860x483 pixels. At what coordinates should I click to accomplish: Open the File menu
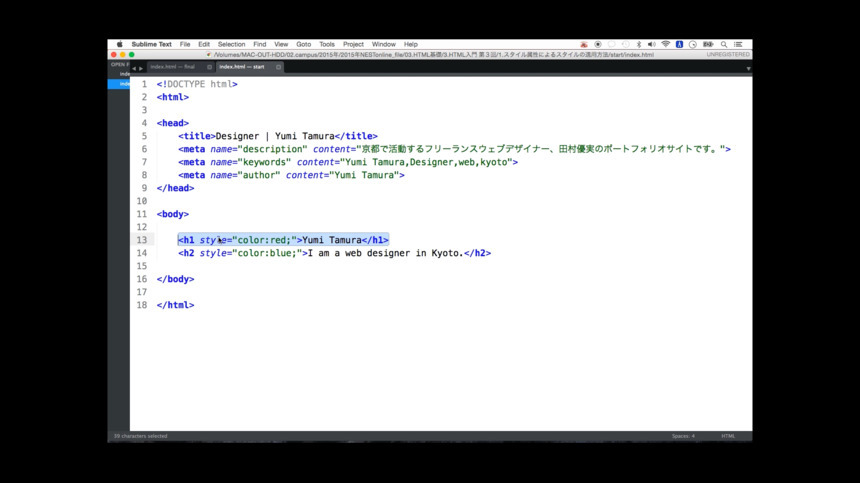pos(185,44)
